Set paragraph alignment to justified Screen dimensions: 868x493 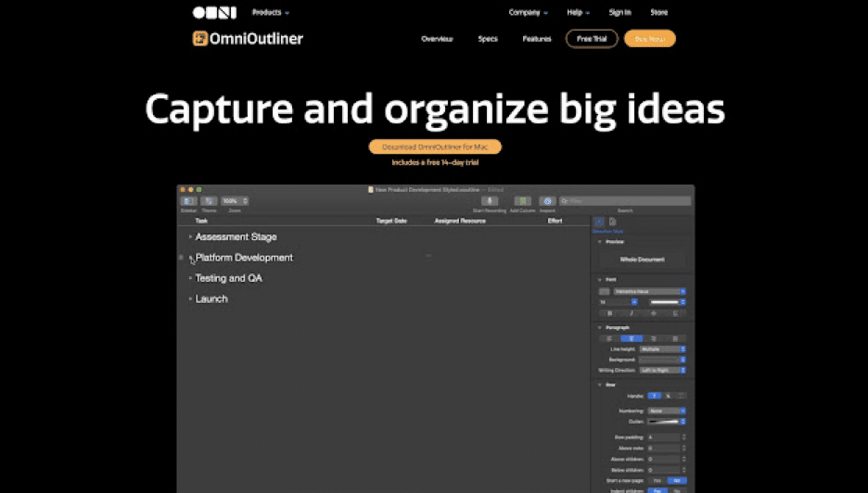point(675,338)
